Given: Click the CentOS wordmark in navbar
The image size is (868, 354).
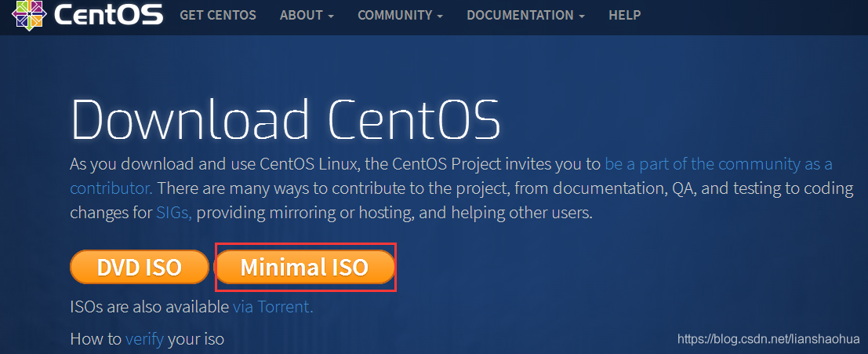Looking at the screenshot, I should (x=108, y=14).
